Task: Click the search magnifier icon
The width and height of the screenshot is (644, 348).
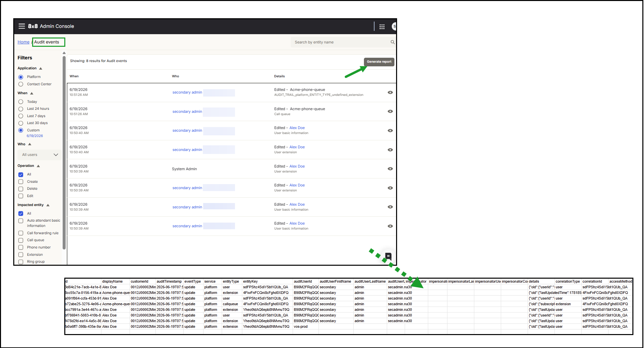Action: pyautogui.click(x=392, y=42)
